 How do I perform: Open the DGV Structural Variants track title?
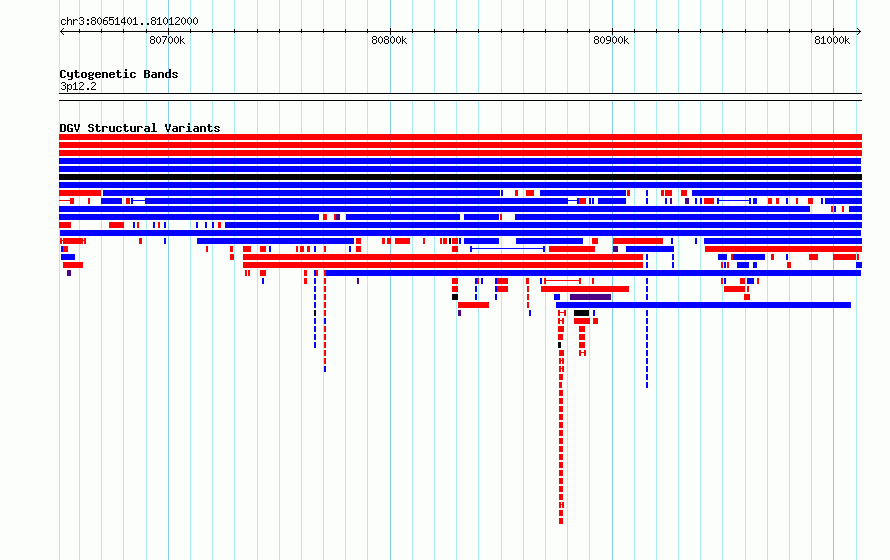[140, 128]
